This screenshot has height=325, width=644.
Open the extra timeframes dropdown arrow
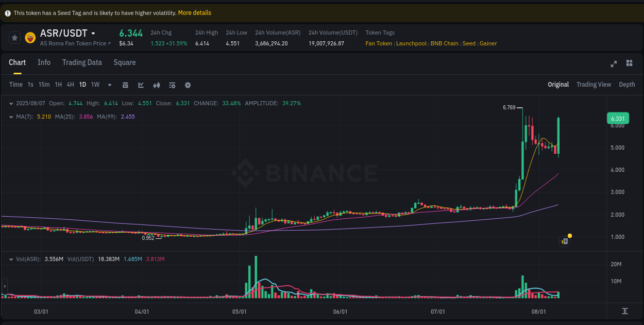(109, 84)
